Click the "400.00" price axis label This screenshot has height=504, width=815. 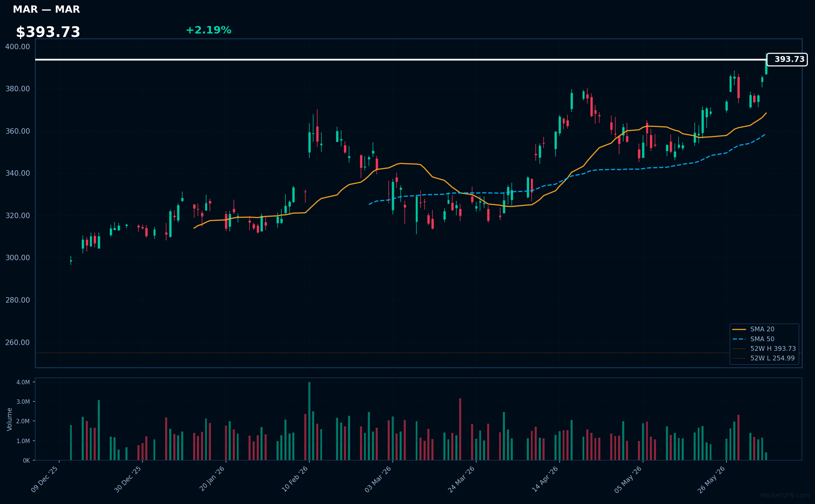[17, 47]
